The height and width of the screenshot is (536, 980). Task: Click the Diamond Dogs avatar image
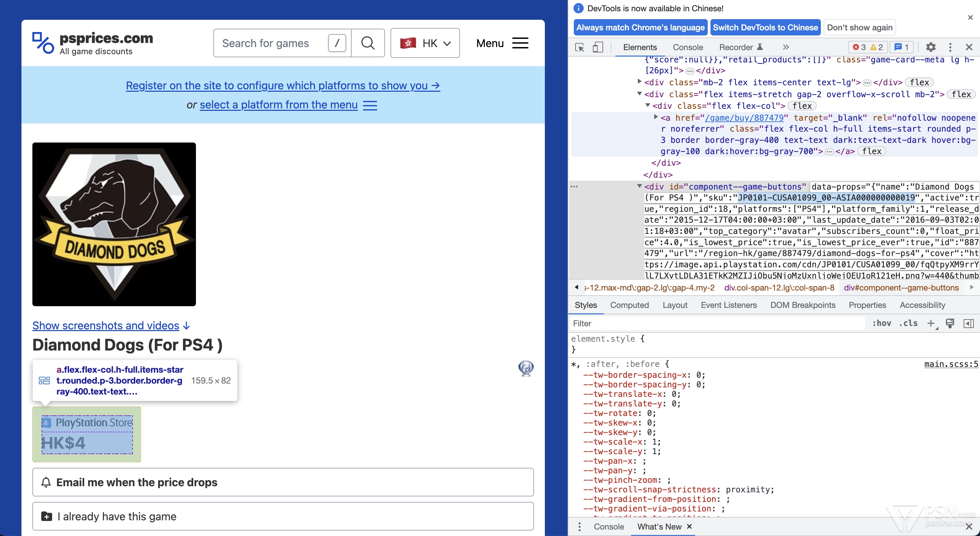[x=114, y=224]
